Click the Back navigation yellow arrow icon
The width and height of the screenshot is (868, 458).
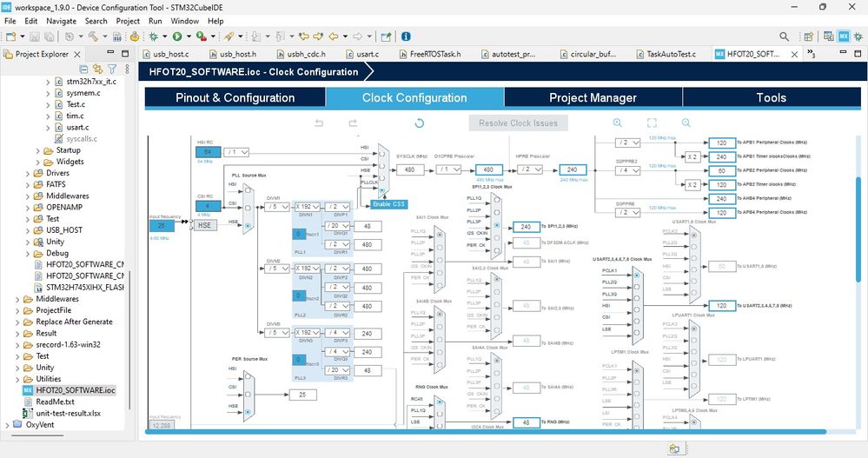pyautogui.click(x=334, y=37)
